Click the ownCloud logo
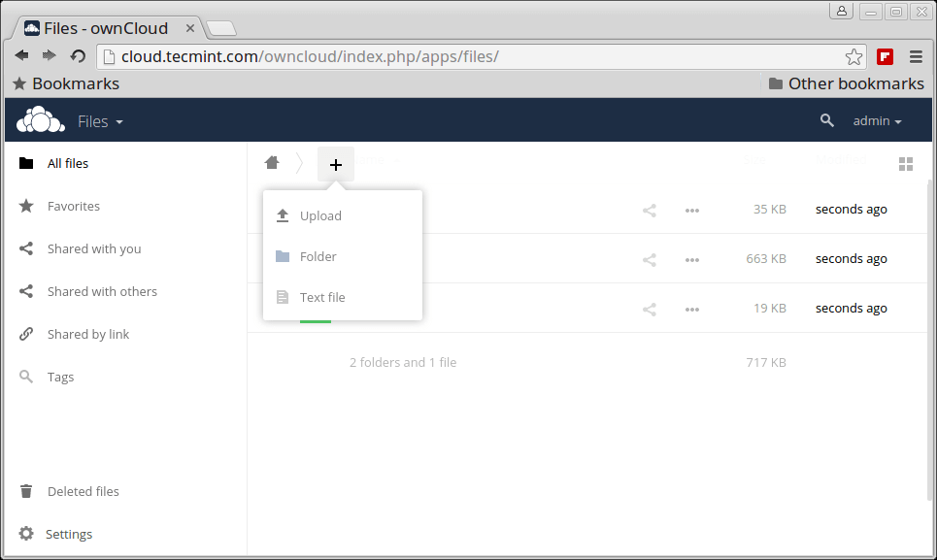This screenshot has width=937, height=560. [40, 119]
